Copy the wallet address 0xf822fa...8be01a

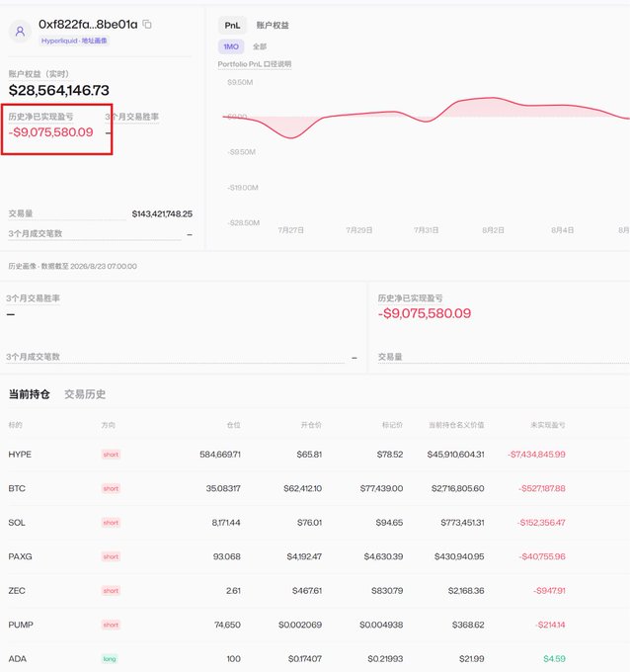point(147,25)
